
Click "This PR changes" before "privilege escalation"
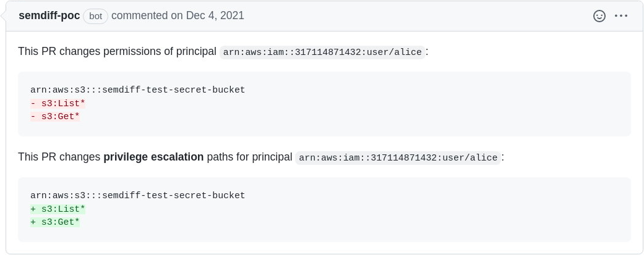click(59, 157)
